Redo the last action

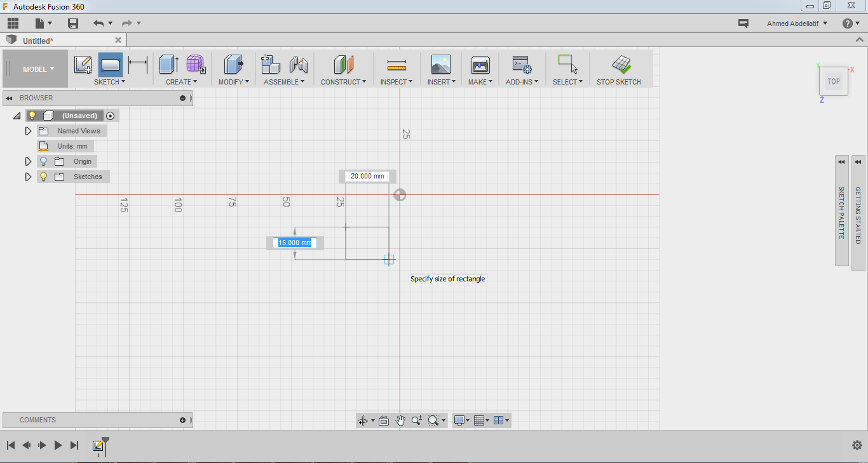point(127,23)
